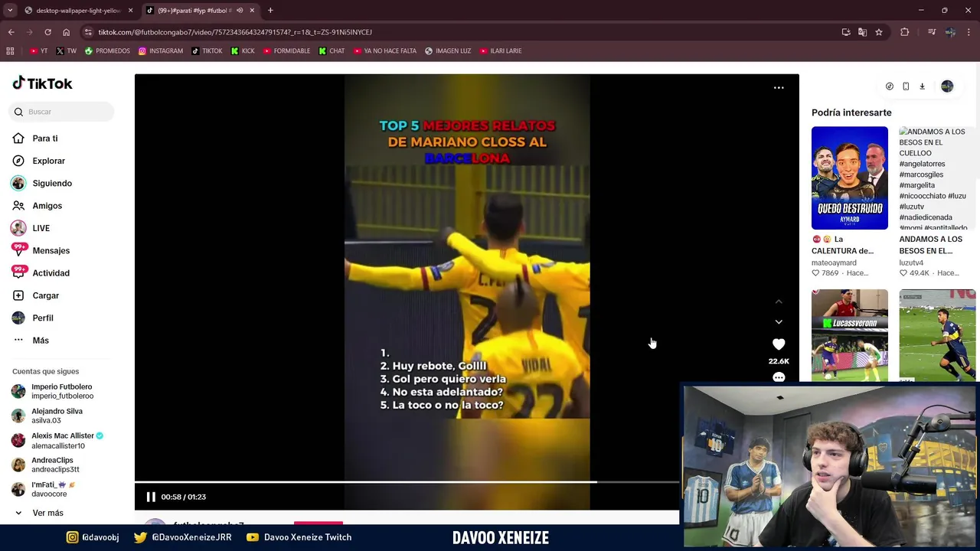Click the browser home icon

click(66, 32)
